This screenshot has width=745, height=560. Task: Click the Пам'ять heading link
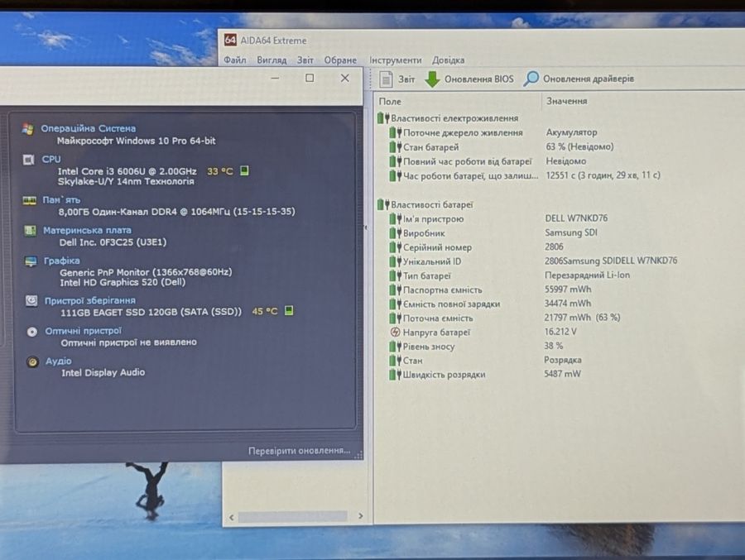[61, 199]
